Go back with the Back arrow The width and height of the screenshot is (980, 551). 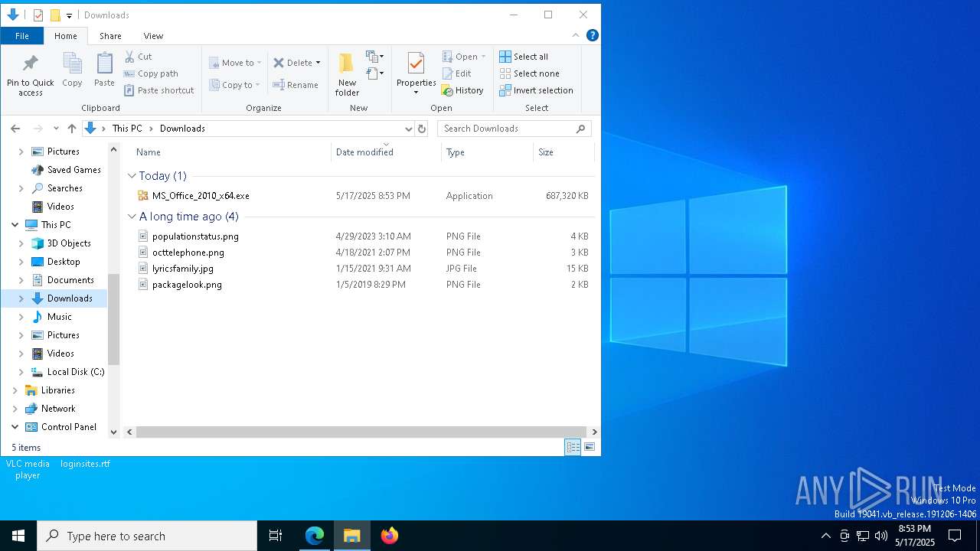coord(15,129)
